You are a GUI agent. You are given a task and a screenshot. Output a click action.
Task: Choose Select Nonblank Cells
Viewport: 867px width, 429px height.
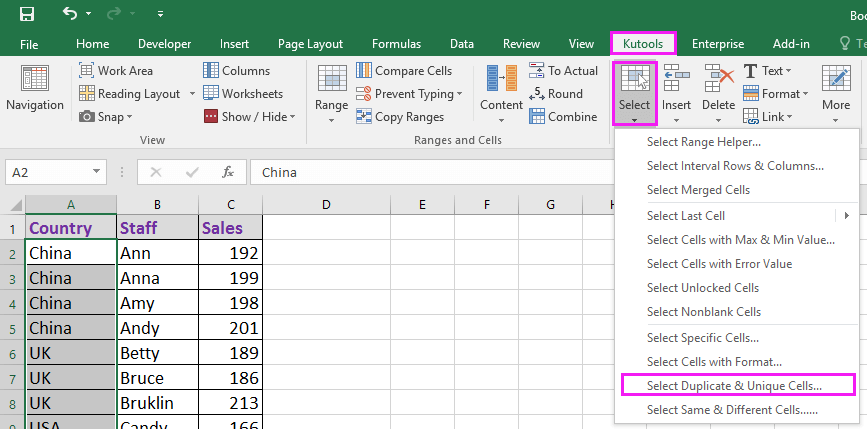pyautogui.click(x=737, y=311)
